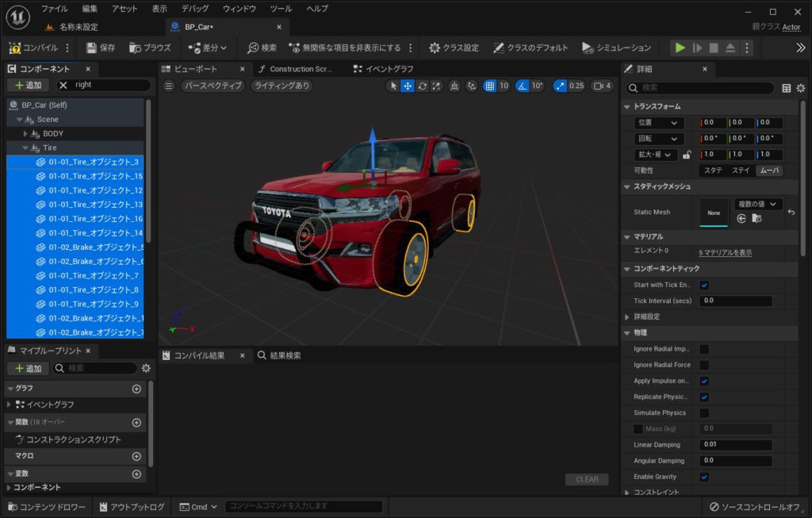
Task: Open My Blueprint panel settings gear
Action: coord(146,368)
